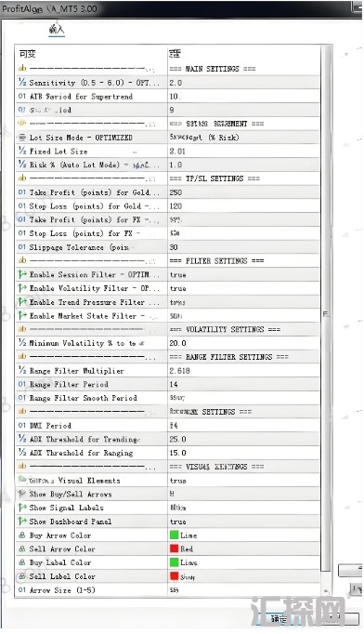364x634 pixels.
Task: Click the palette icon beside Buy Label Color
Action: pos(22,562)
